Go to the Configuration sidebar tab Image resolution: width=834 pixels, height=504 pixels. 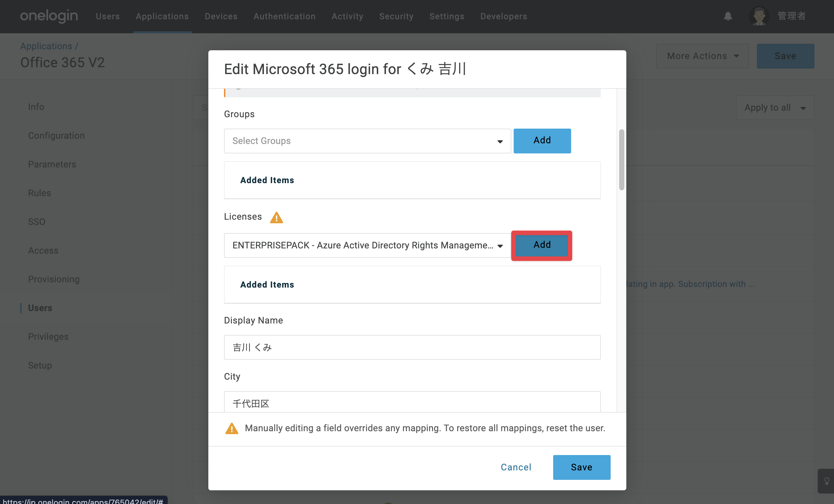56,136
